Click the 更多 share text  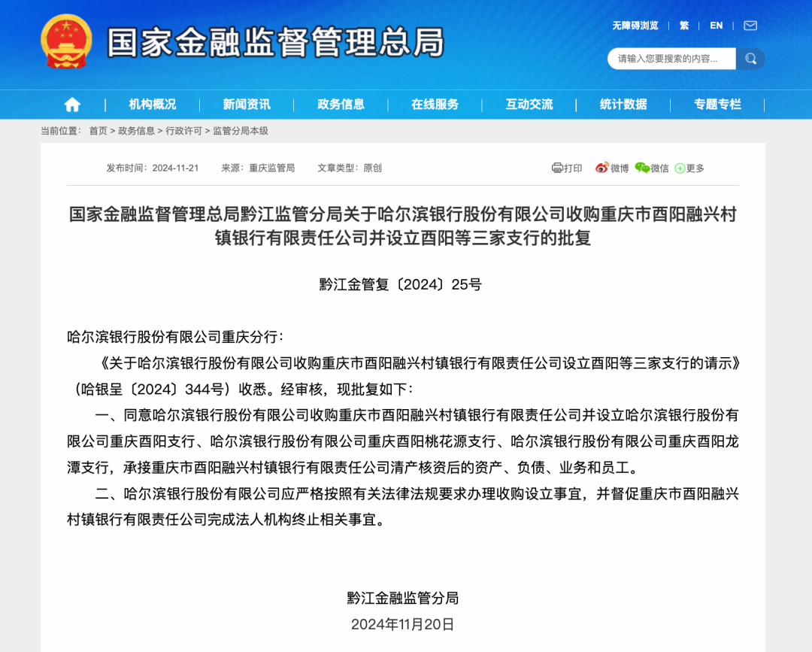(x=695, y=168)
